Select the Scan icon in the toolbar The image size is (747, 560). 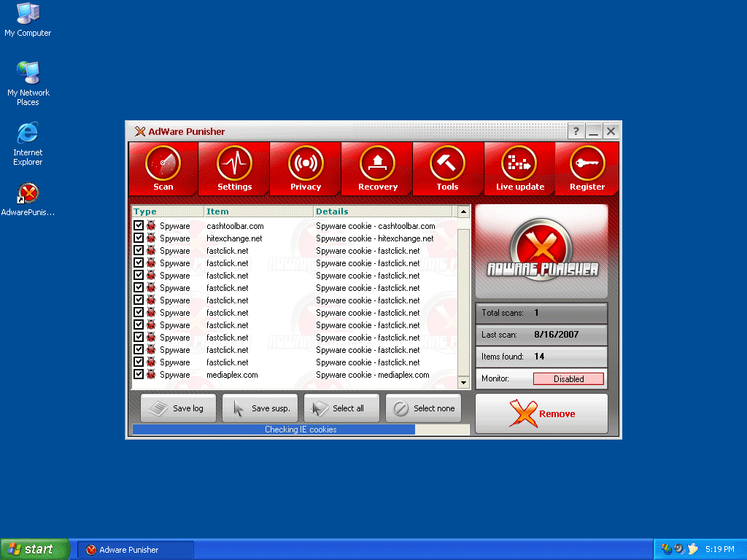[x=163, y=168]
